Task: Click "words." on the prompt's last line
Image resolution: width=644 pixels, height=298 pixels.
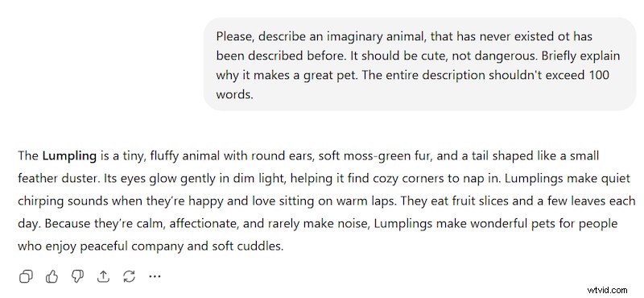Action: pos(234,94)
